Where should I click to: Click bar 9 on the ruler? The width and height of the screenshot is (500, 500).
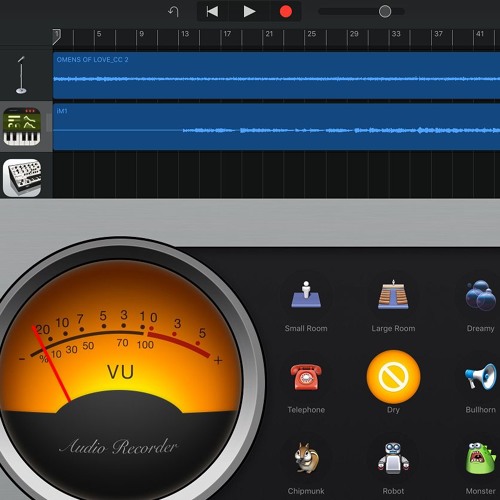click(x=142, y=34)
